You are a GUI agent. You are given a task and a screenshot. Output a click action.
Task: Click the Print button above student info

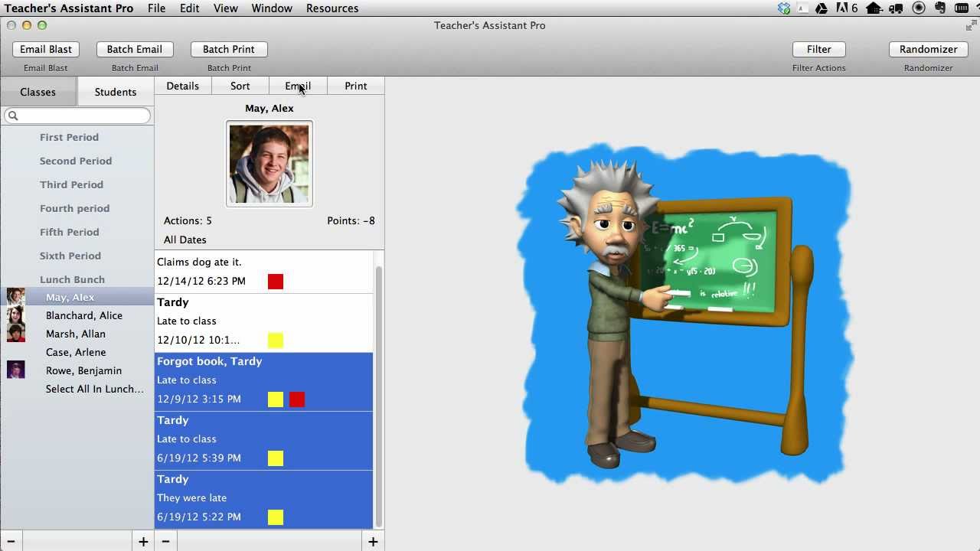click(x=356, y=86)
